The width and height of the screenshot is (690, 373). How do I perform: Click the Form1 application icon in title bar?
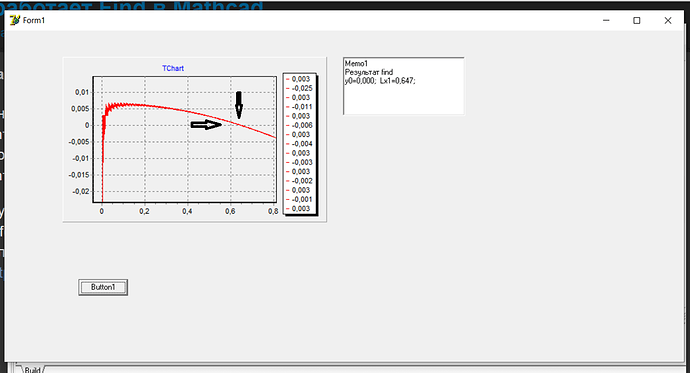(15, 20)
